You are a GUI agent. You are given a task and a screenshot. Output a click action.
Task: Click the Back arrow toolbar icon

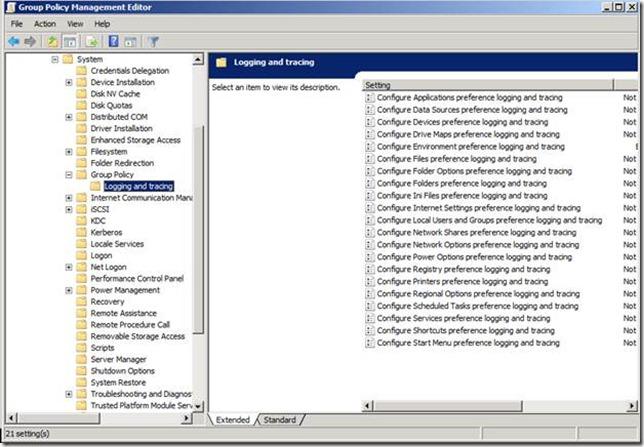click(14, 41)
